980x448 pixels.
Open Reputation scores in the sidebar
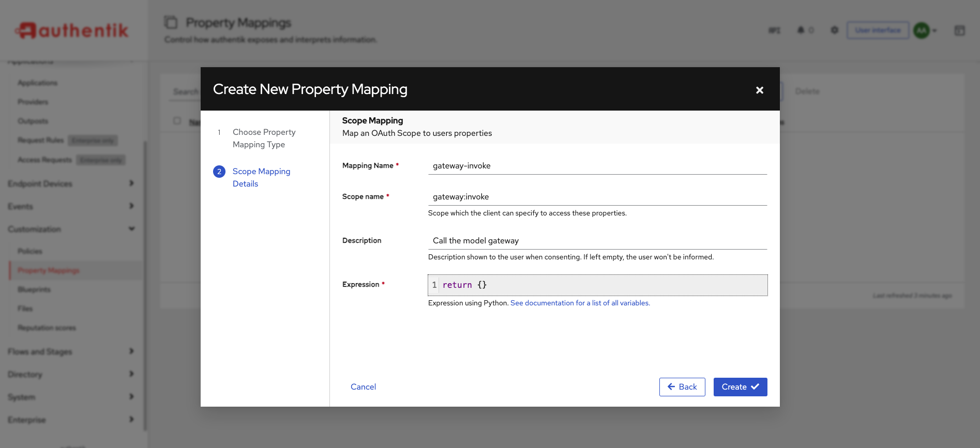pos(47,328)
